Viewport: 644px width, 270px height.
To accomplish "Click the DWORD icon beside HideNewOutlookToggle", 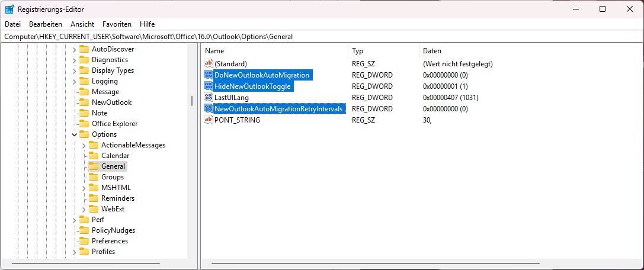I will [208, 86].
